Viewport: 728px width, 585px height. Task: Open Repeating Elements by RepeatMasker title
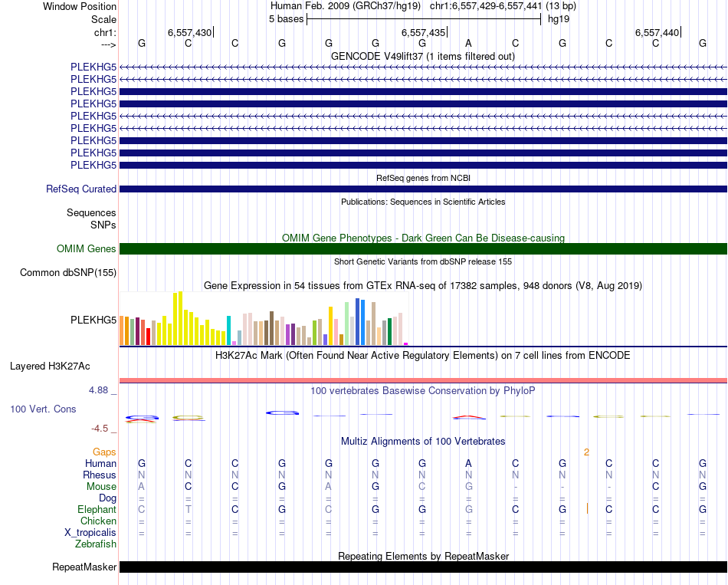tap(423, 556)
